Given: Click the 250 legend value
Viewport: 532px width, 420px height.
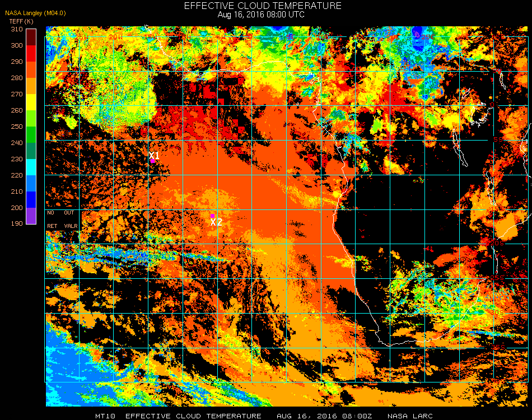Looking at the screenshot, I should 17,127.
